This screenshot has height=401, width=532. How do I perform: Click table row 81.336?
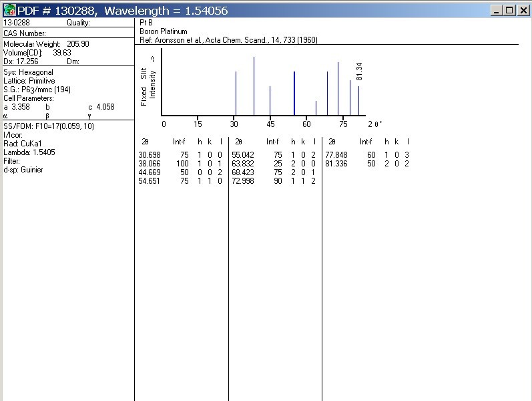click(x=367, y=164)
